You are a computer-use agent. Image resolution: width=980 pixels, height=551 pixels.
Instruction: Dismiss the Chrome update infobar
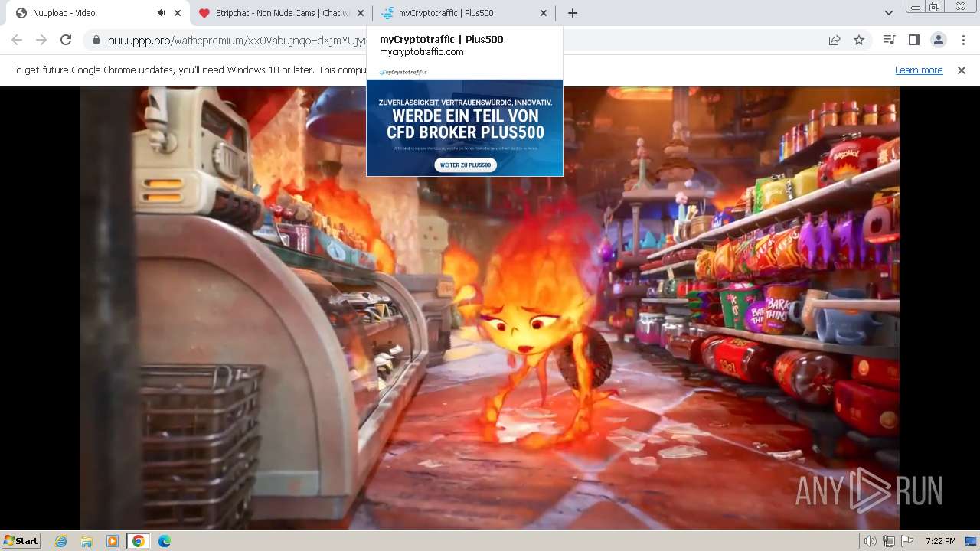(962, 70)
